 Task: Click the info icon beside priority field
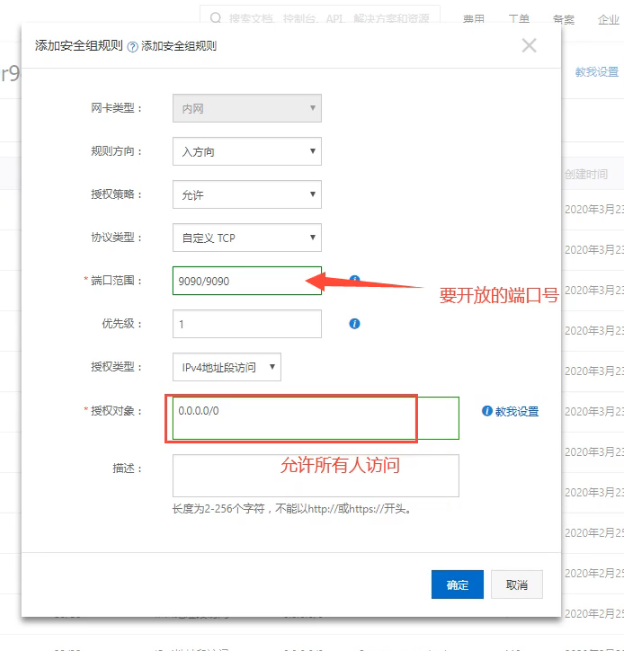pos(354,323)
